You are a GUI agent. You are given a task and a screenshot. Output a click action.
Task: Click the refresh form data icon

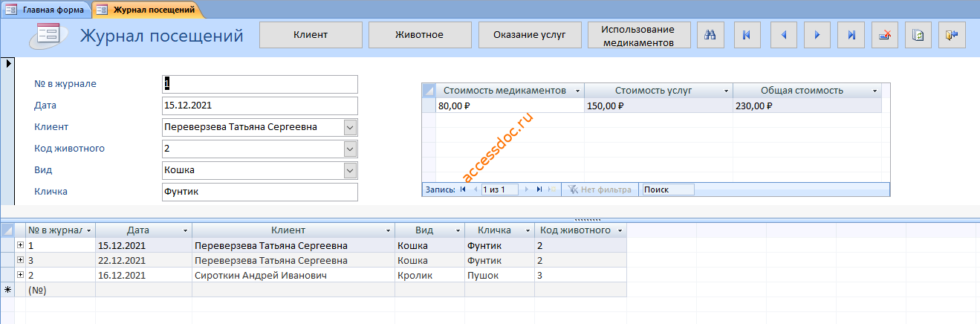[x=918, y=35]
